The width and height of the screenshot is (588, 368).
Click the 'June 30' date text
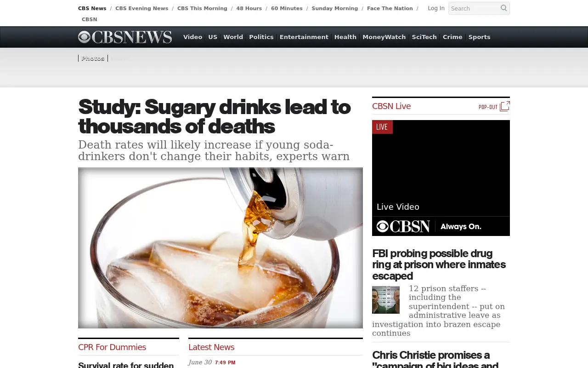click(x=200, y=362)
